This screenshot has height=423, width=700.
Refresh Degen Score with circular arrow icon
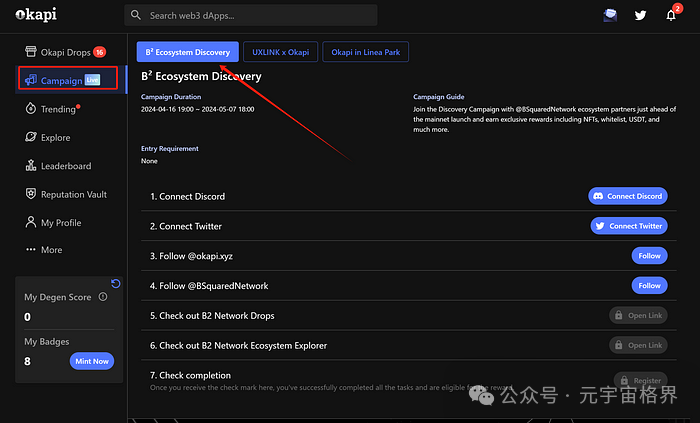116,284
